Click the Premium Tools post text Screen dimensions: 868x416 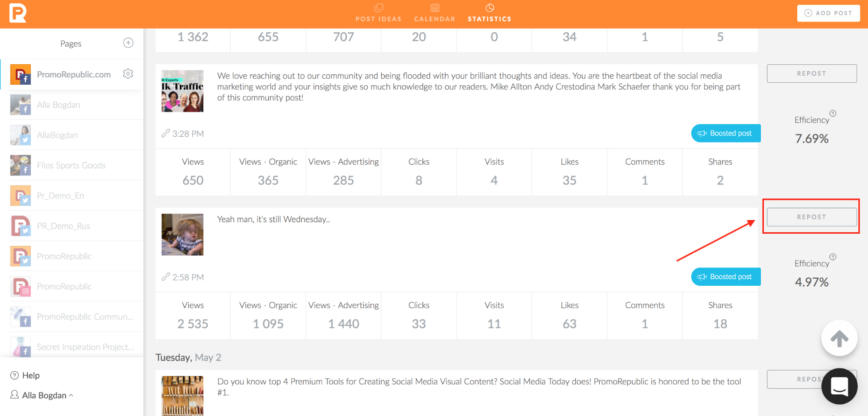(479, 387)
